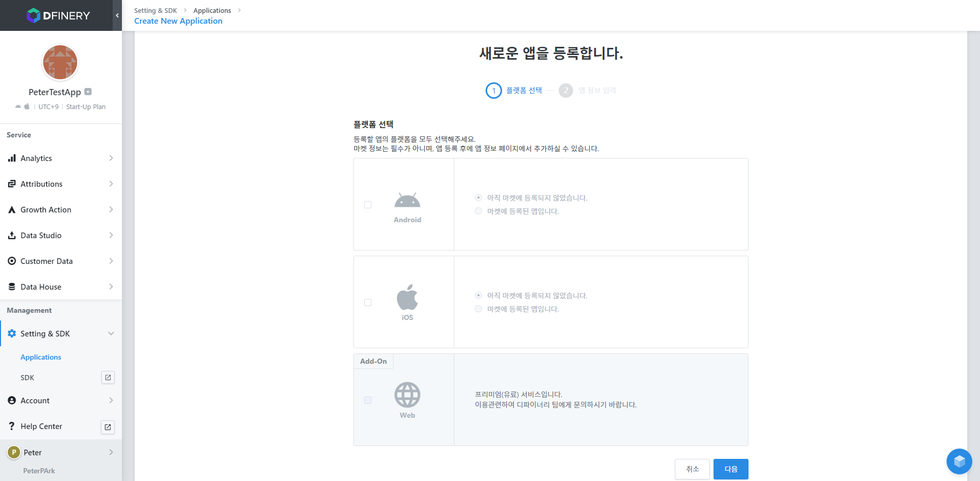Open the PeterTestApp app switcher dropdown

pos(88,92)
